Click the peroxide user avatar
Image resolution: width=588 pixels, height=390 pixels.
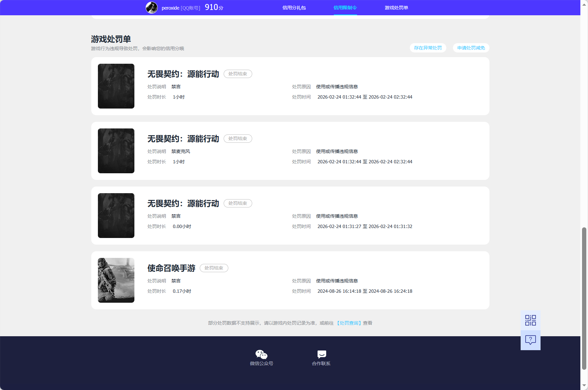pos(152,8)
